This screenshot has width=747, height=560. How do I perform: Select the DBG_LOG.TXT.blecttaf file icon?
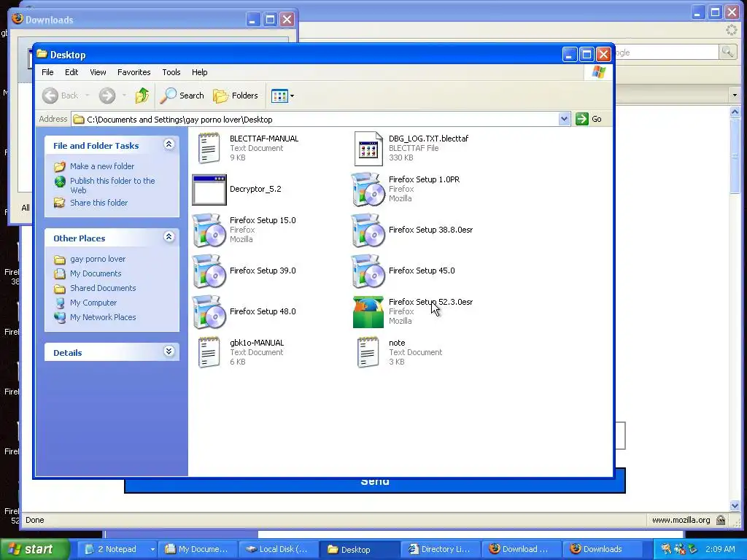pyautogui.click(x=368, y=149)
